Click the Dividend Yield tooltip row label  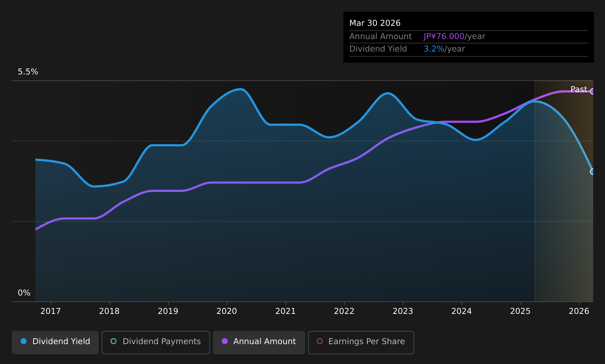[378, 49]
